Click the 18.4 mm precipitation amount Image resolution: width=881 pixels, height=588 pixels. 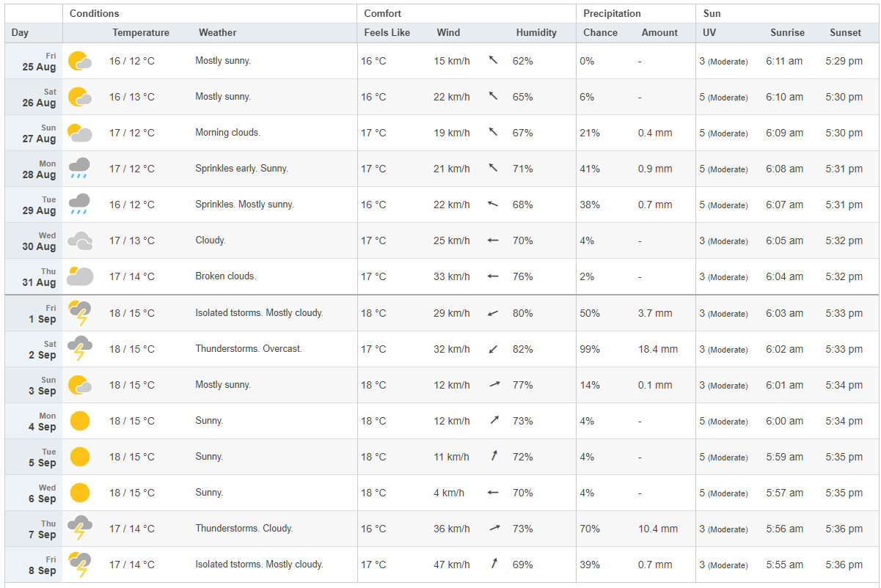pyautogui.click(x=658, y=349)
